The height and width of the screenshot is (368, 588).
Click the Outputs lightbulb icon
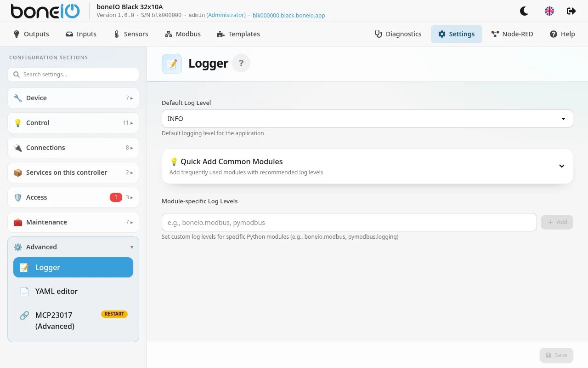(17, 34)
